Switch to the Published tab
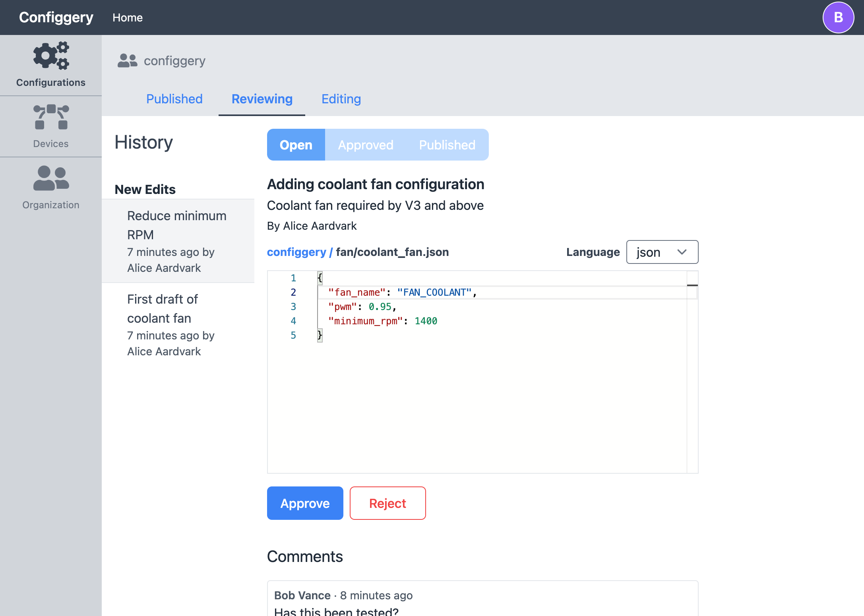The image size is (864, 616). (x=174, y=99)
